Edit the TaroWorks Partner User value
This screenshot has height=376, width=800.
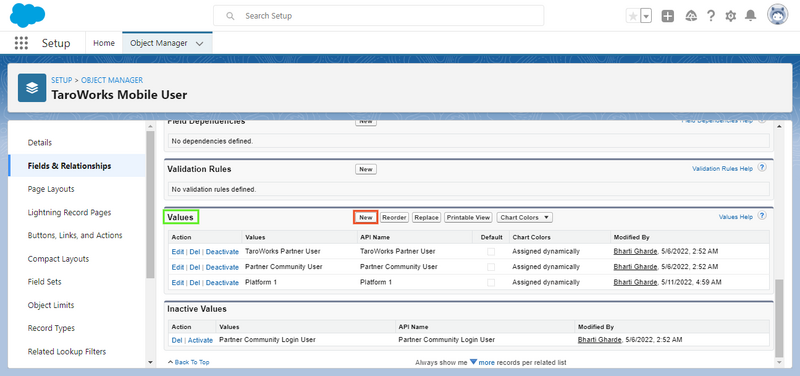(178, 252)
